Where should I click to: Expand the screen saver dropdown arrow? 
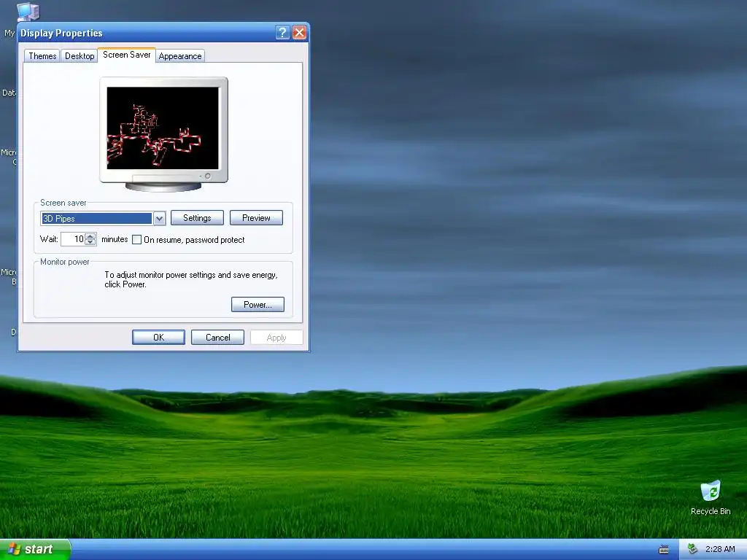coord(160,219)
